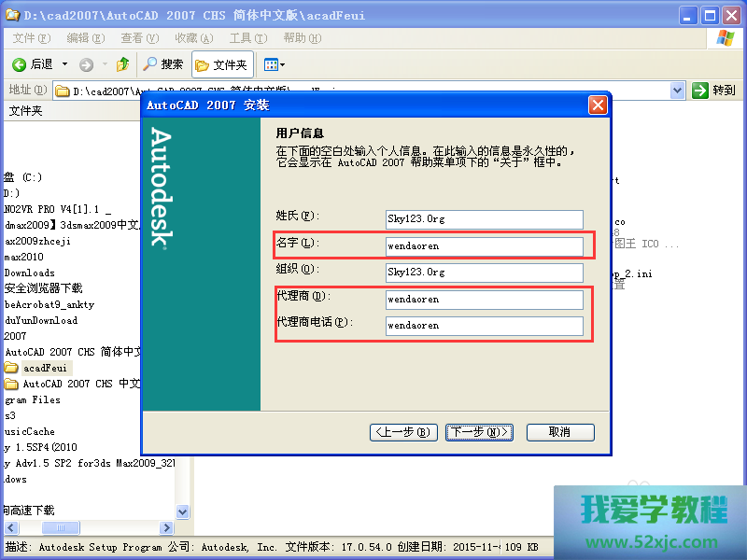Open the Search (搜索) toolbar tool

coord(162,64)
